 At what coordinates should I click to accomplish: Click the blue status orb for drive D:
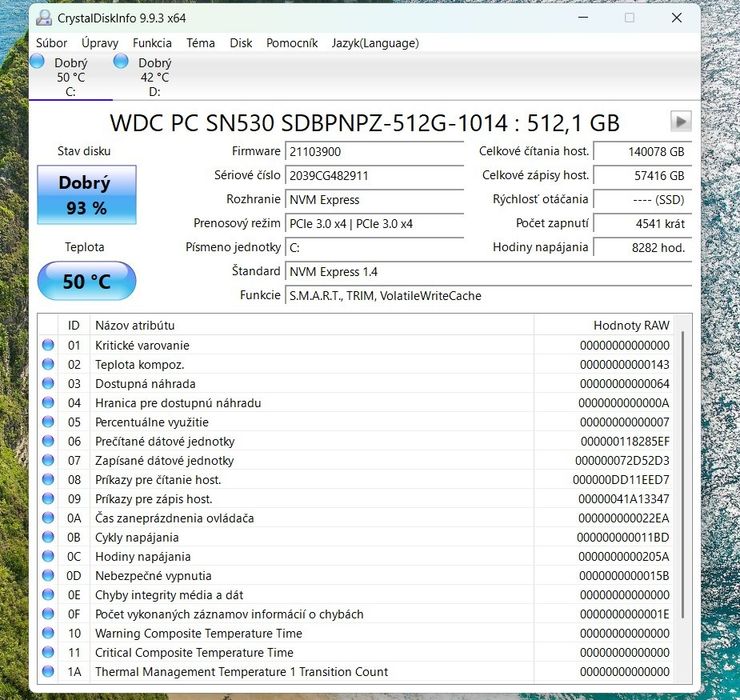[121, 61]
